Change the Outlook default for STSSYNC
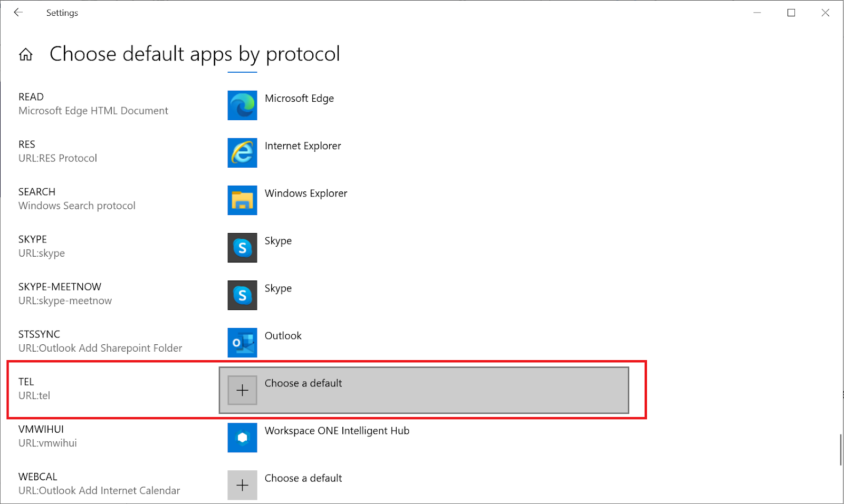This screenshot has height=504, width=844. pyautogui.click(x=283, y=336)
